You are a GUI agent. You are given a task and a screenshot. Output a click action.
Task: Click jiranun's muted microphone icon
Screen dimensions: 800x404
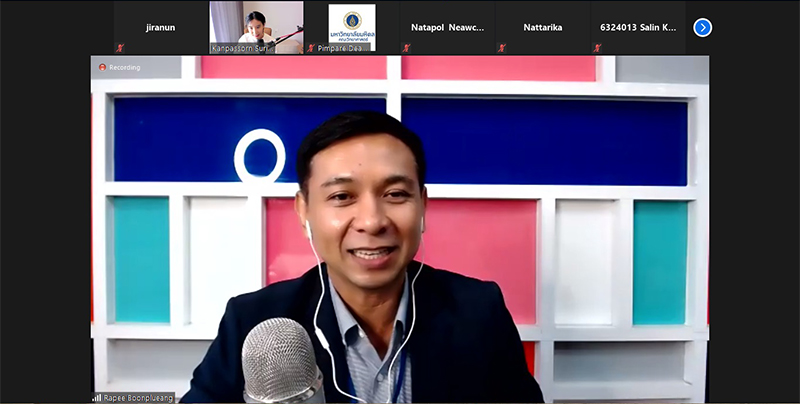click(120, 47)
